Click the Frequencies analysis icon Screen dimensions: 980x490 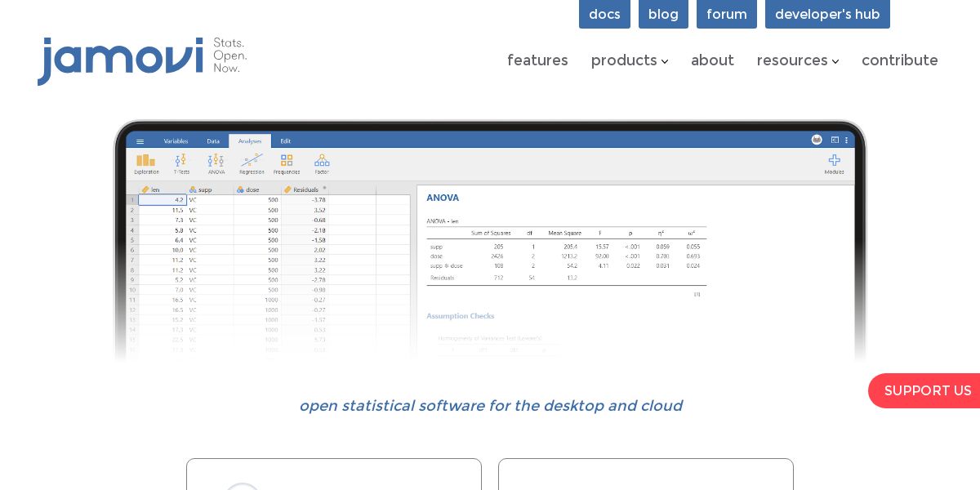pyautogui.click(x=287, y=163)
